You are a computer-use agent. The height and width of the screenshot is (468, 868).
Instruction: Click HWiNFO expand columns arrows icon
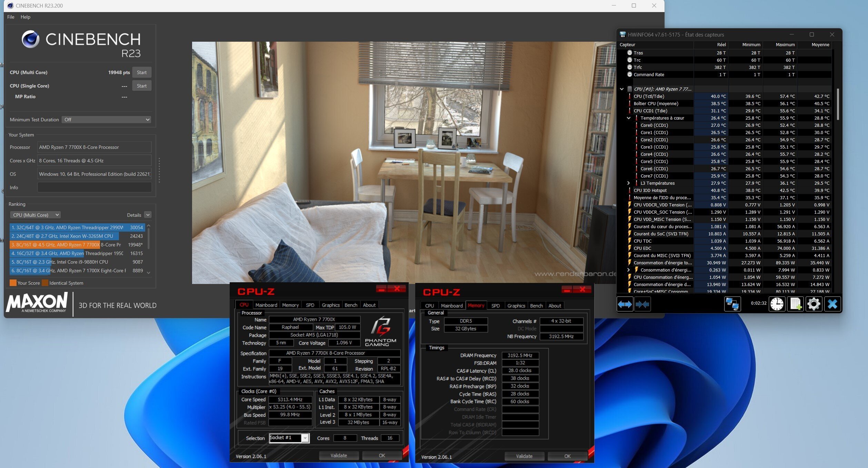point(625,304)
